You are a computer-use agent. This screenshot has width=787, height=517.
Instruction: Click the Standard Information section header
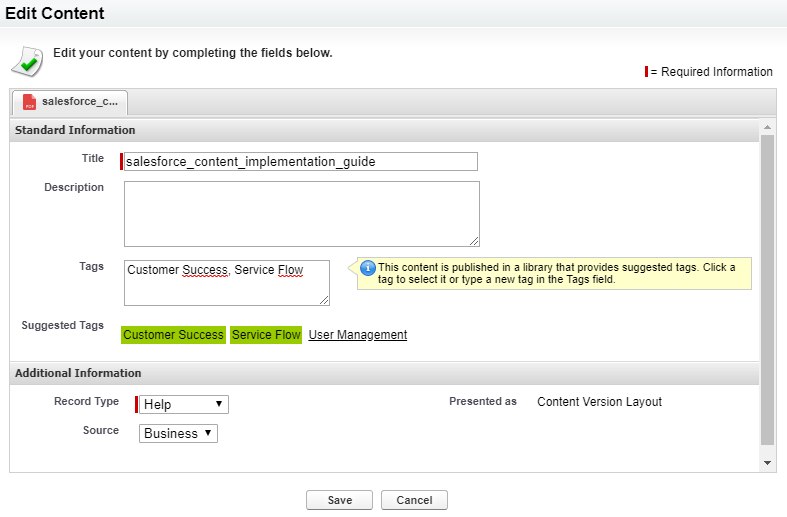384,130
